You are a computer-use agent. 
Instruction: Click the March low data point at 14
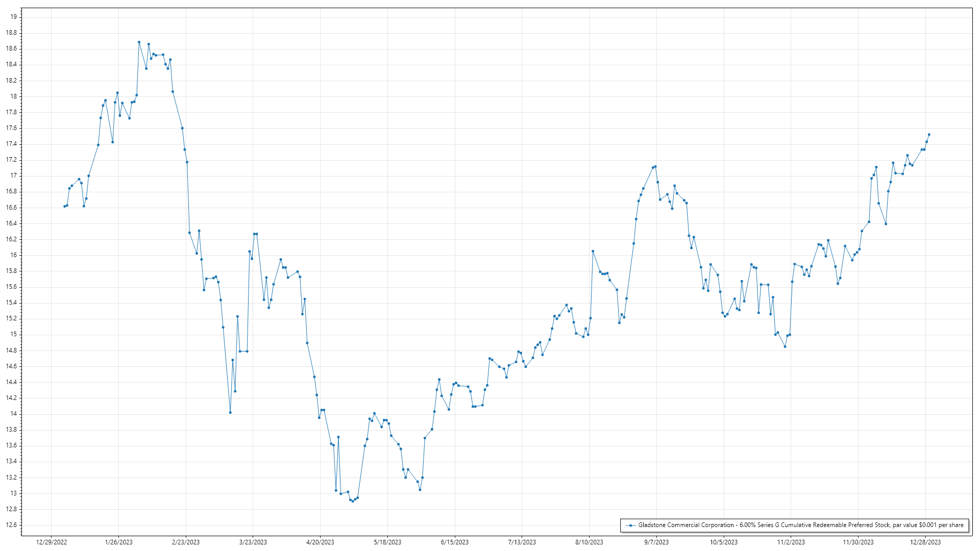tap(230, 413)
